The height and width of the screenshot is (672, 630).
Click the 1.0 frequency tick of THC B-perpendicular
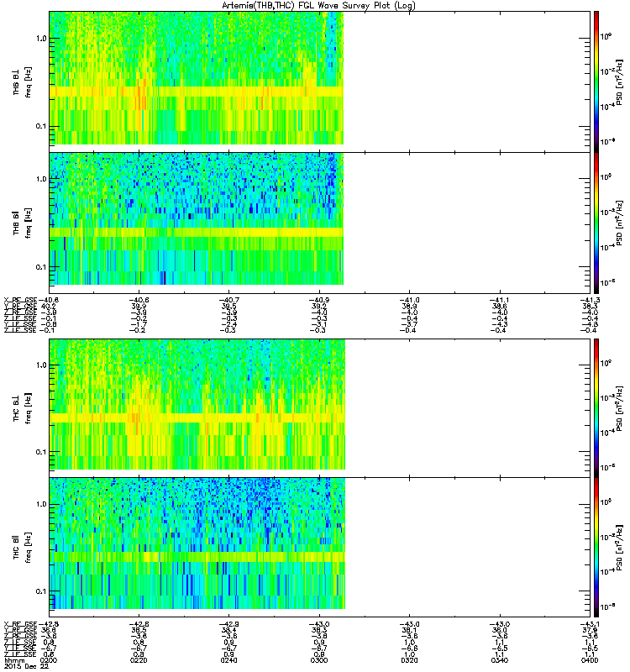point(41,365)
